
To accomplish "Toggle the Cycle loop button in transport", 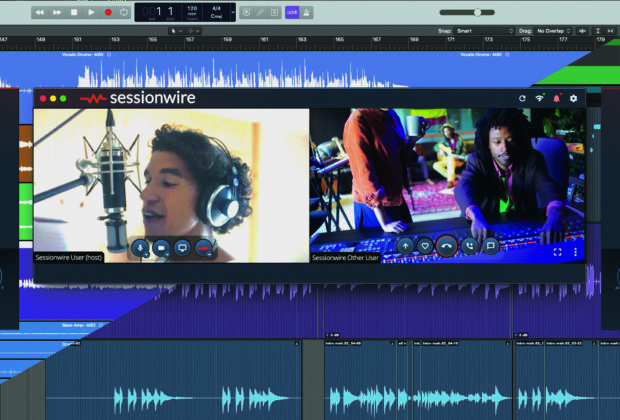I will point(124,12).
